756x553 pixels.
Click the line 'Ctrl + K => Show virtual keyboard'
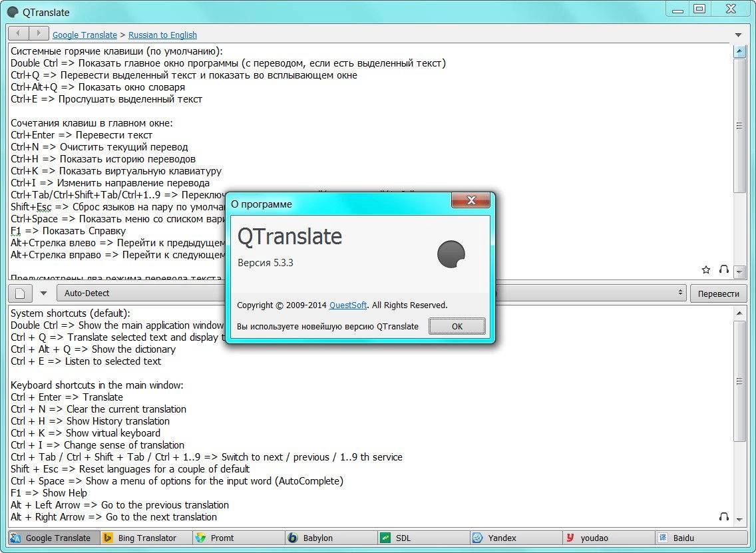[x=85, y=433]
